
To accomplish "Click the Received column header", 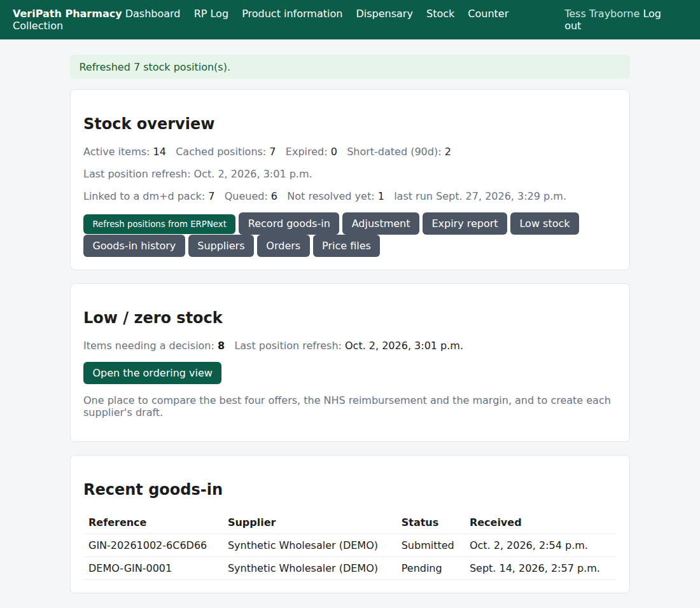I will point(496,522).
